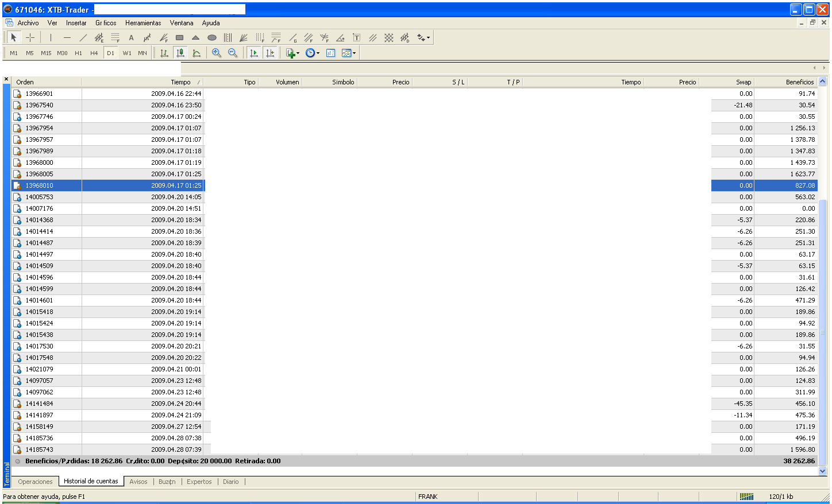Switch chart to candlestick mode
Viewport: 832px width, 504px height.
[x=180, y=53]
